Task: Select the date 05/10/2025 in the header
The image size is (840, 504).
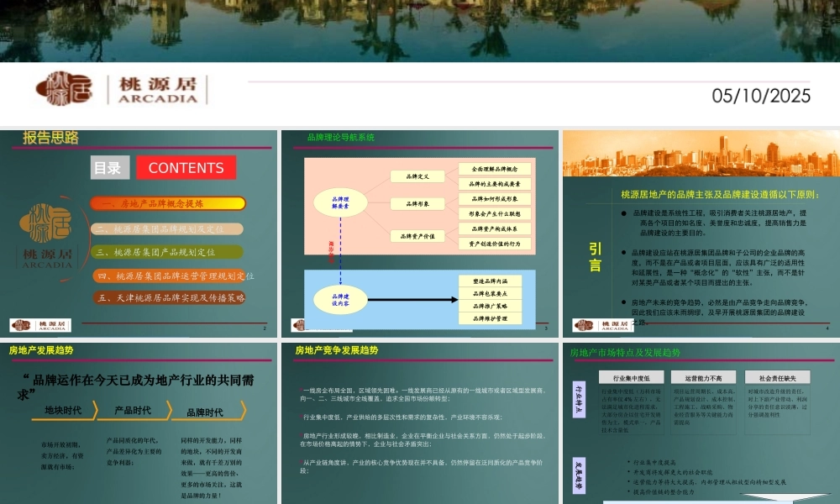Action: (761, 96)
